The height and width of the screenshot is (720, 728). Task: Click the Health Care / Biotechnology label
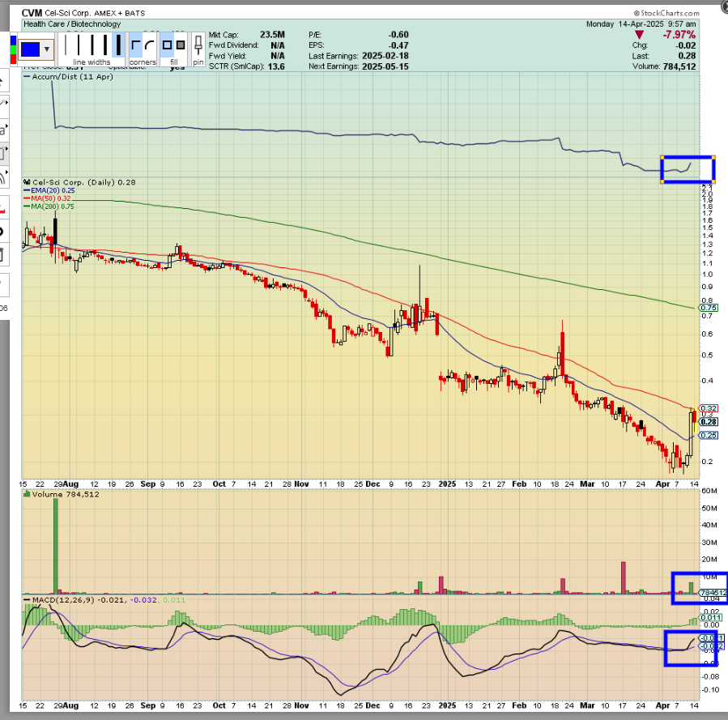pyautogui.click(x=72, y=23)
